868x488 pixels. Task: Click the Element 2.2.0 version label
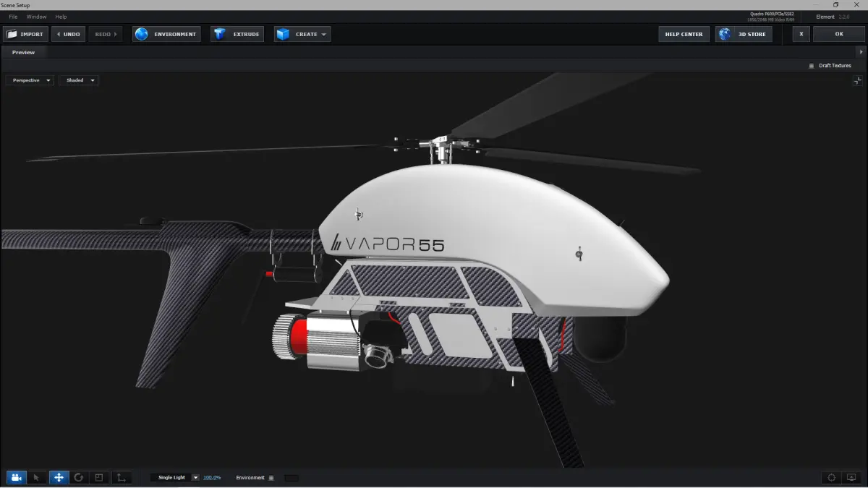coord(834,17)
